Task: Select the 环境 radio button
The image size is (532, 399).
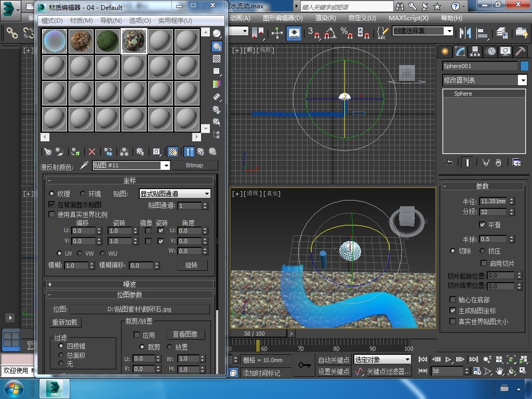Action: point(83,193)
